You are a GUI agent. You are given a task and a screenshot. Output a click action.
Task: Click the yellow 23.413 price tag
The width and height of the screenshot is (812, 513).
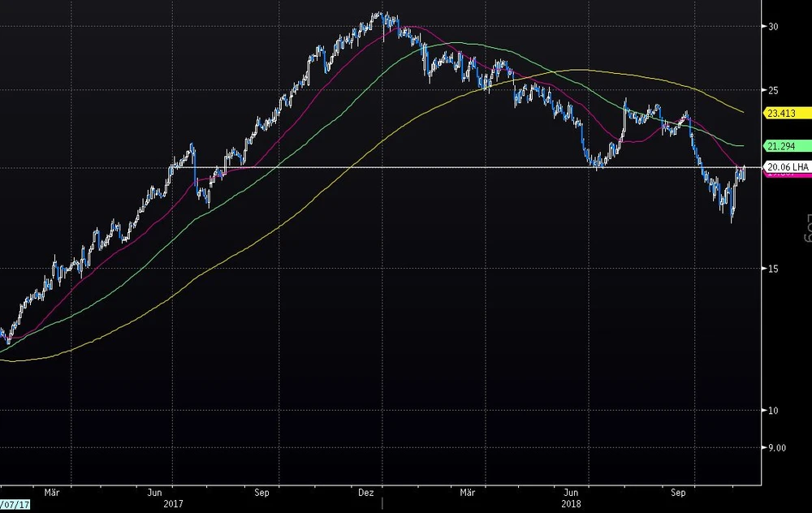tap(787, 114)
